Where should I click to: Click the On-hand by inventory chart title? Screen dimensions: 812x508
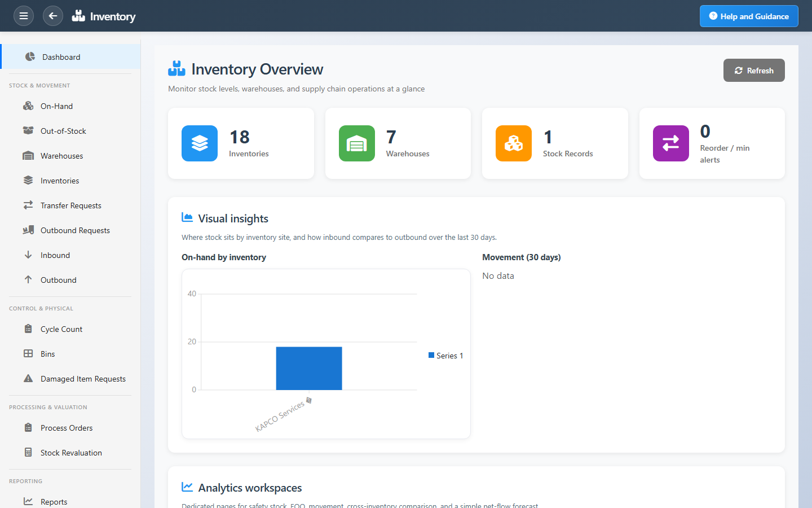[224, 257]
